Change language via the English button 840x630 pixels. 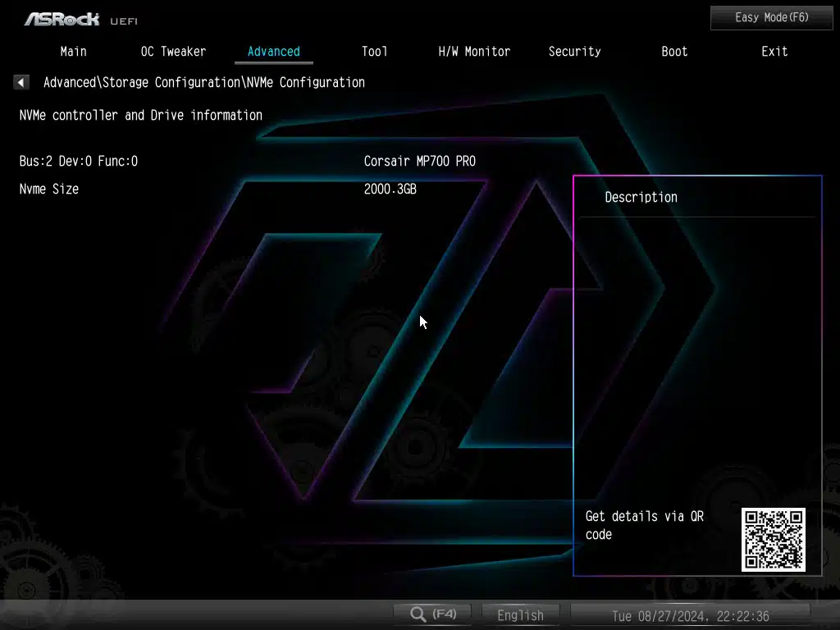coord(520,614)
